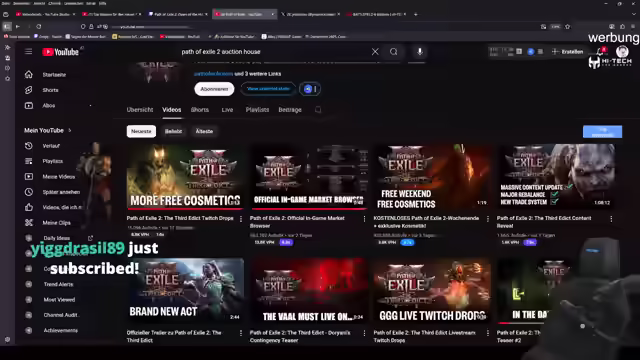Open 'Path of Exile 2: Official In-Game Market Browser' title
The height and width of the screenshot is (360, 640).
297,222
